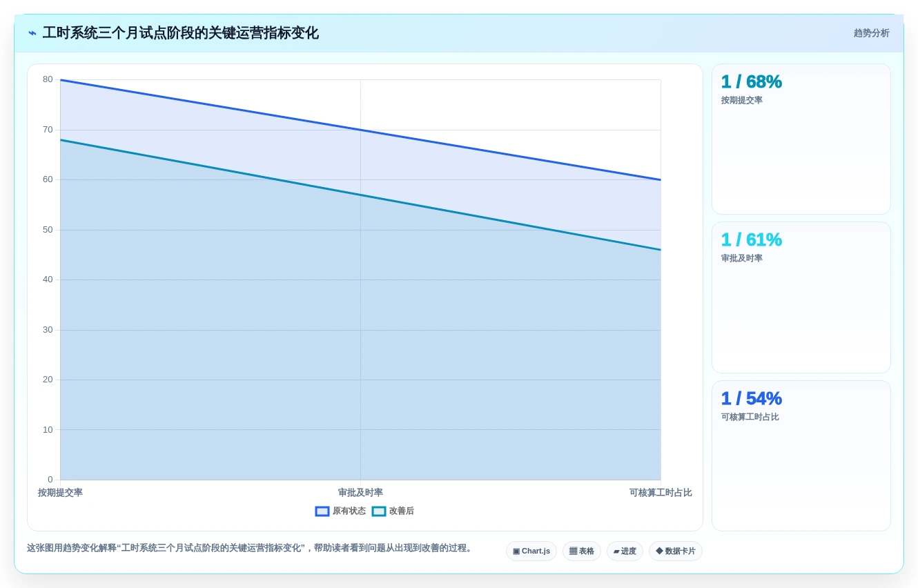Click the lightning icon beside the title
Viewport: 918px width, 588px height.
click(x=32, y=33)
